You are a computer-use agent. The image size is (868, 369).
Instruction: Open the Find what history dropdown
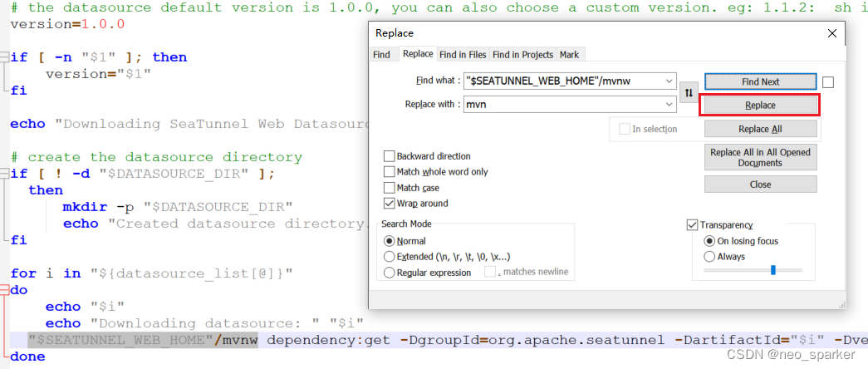(669, 81)
